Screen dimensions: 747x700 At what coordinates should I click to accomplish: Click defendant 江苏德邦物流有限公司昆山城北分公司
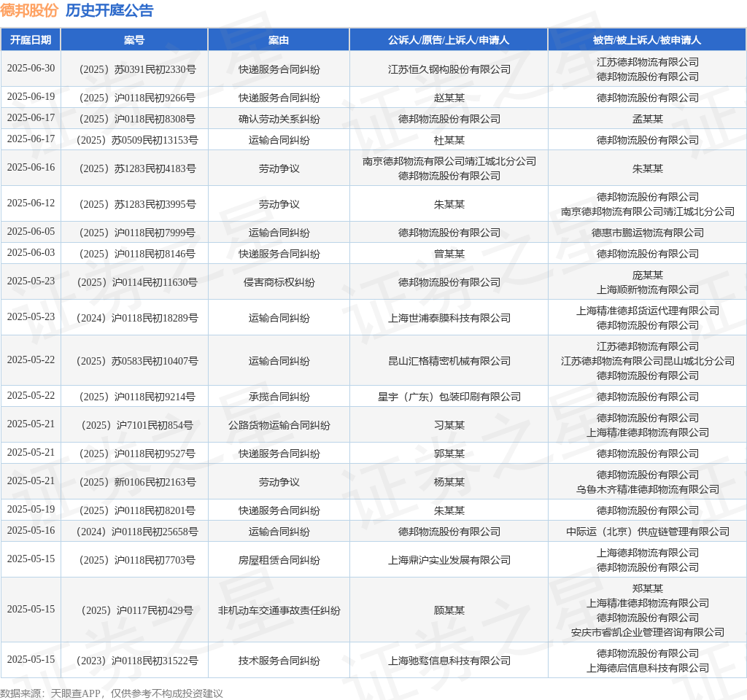click(x=648, y=361)
